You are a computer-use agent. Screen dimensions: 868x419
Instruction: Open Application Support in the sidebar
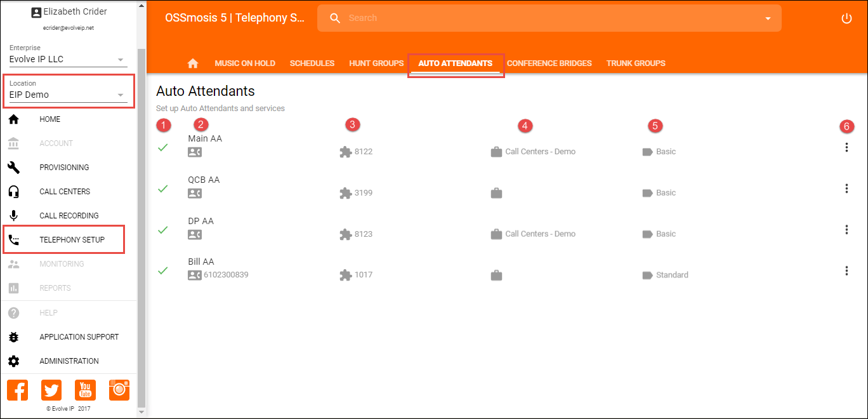[79, 337]
